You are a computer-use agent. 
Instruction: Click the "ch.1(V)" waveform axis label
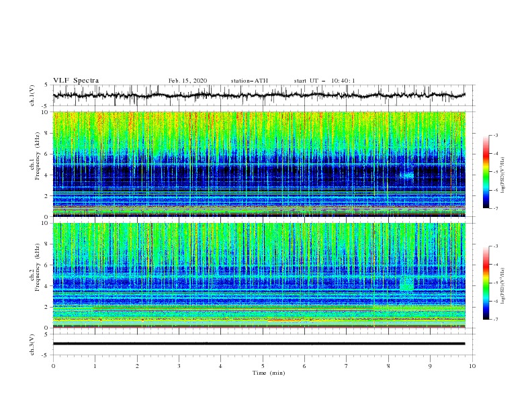(32, 95)
